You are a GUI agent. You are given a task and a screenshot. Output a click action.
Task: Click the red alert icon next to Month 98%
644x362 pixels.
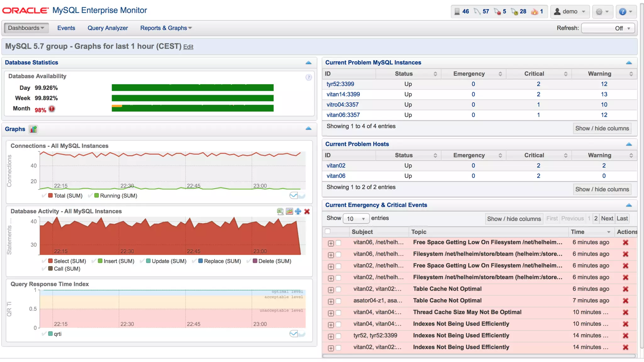52,109
